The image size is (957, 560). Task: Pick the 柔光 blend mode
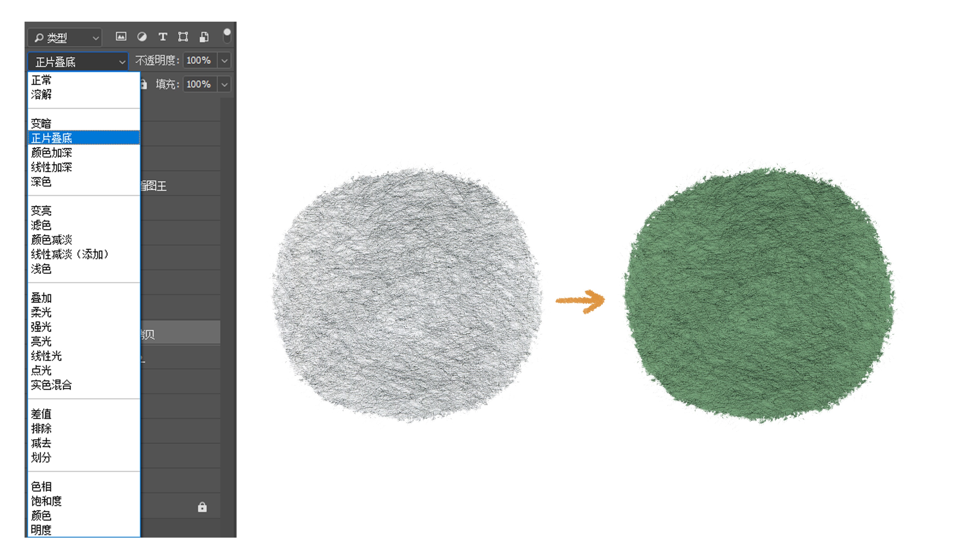coord(41,312)
